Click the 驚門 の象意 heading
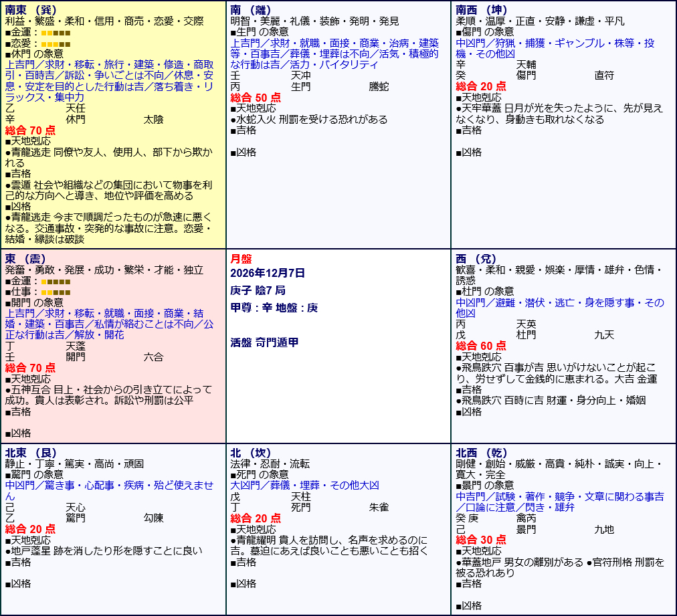Image resolution: width=677 pixels, height=616 pixels. [x=33, y=474]
